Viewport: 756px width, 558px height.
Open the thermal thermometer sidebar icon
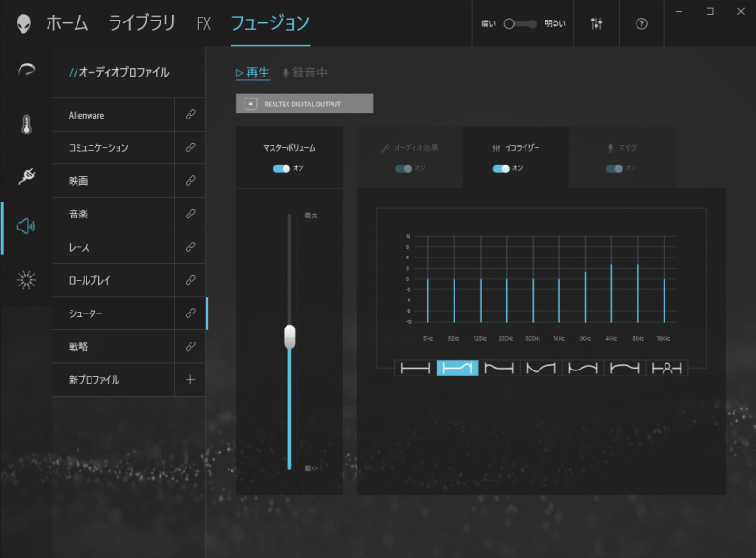[26, 124]
